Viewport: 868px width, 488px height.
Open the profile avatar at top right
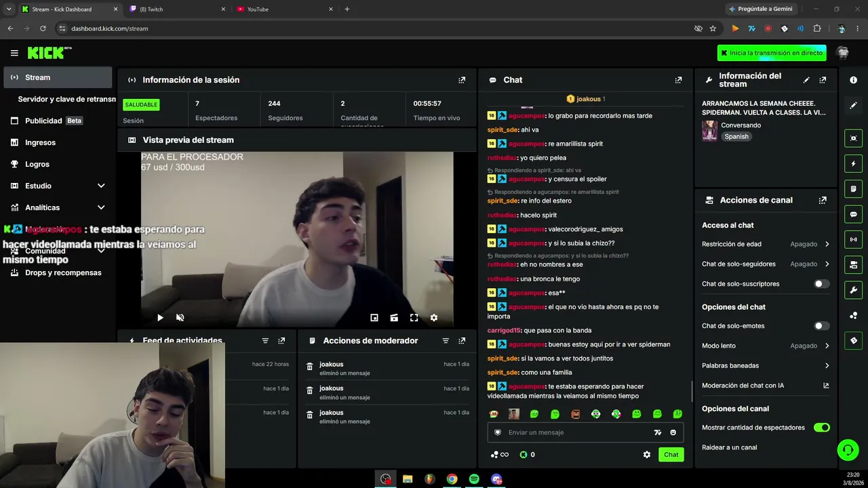(843, 53)
